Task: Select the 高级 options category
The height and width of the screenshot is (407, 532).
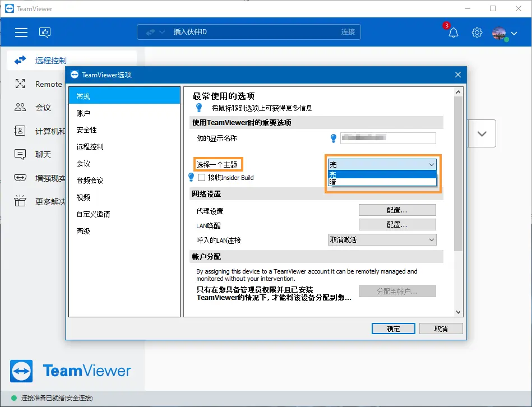Action: (x=124, y=231)
